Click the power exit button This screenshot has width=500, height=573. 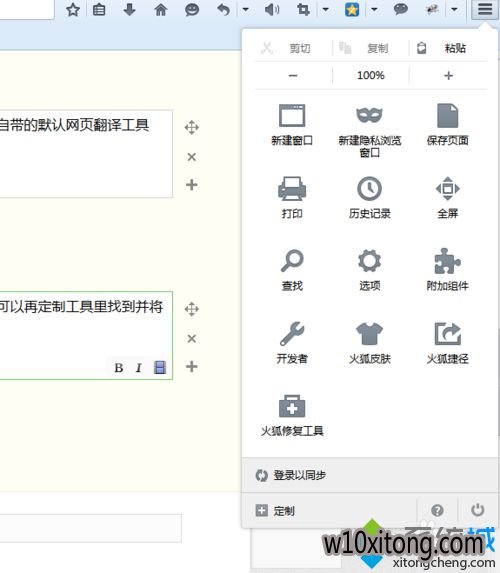[477, 510]
